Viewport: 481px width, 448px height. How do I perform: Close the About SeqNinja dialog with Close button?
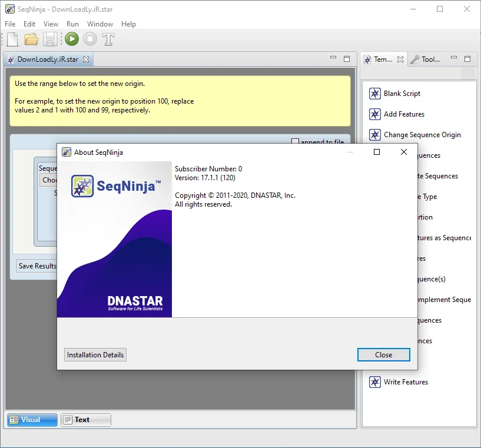383,355
